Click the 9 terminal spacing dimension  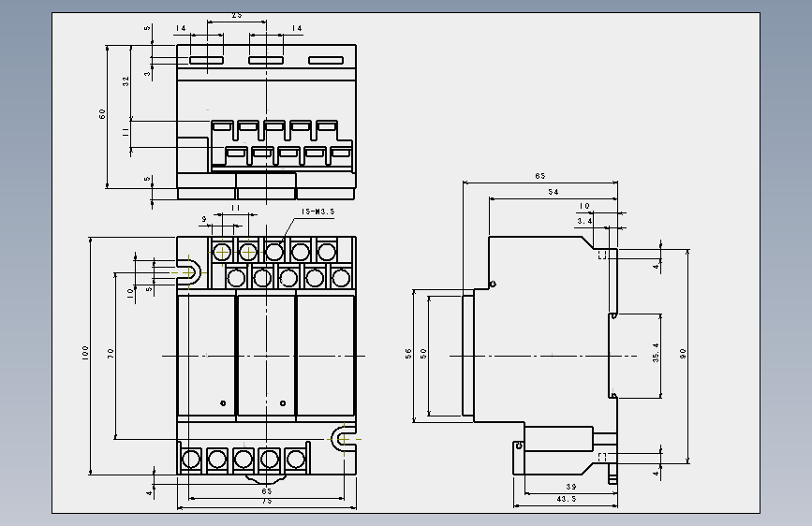pyautogui.click(x=204, y=220)
